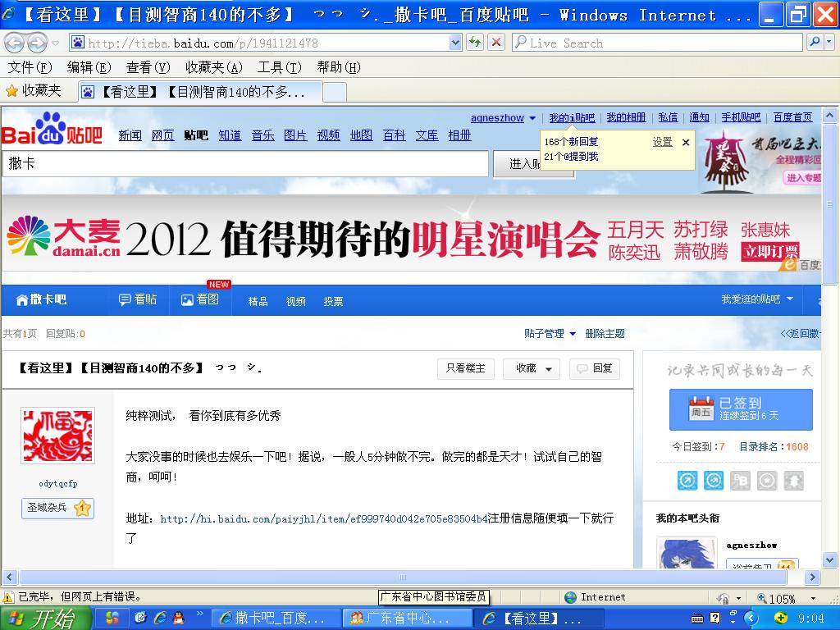The height and width of the screenshot is (630, 840).
Task: Open the 视频 tab
Action: (x=295, y=302)
